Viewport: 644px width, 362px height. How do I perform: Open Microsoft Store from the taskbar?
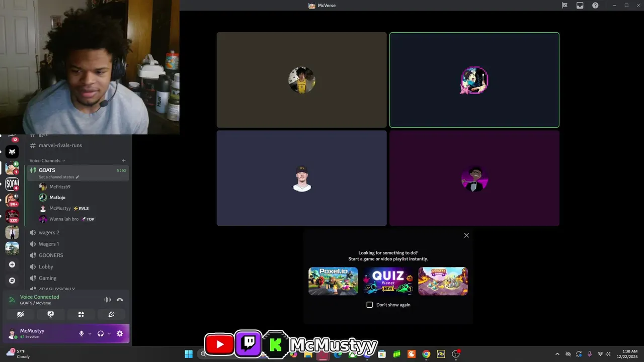(x=382, y=354)
